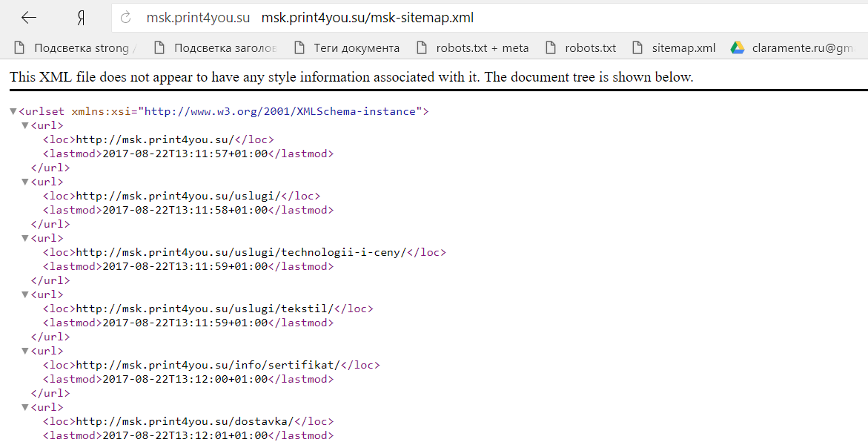Collapse the url node for technologii-i-ceny
Screen dimensions: 868x442
pos(25,238)
